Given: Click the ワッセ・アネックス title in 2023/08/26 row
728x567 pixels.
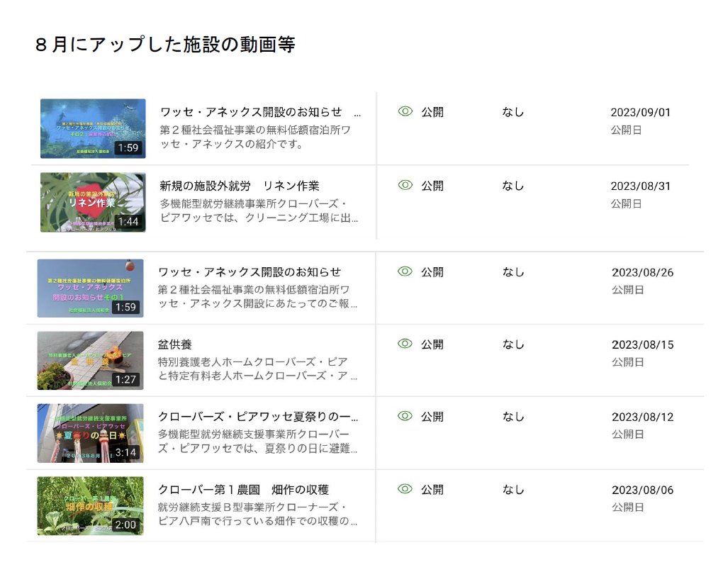Looking at the screenshot, I should coord(250,271).
